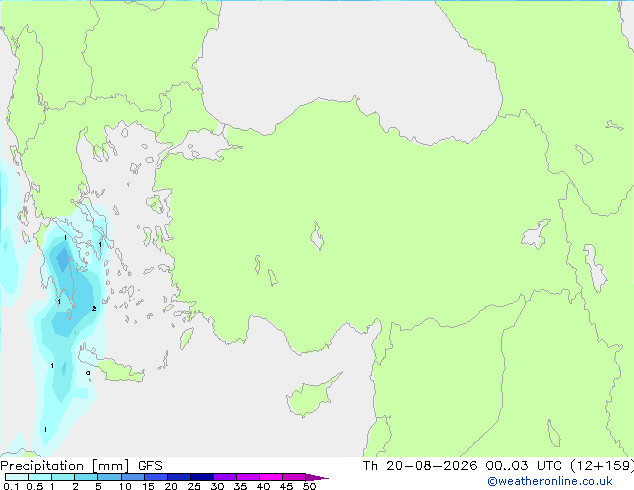
Task: Click the '30' legend scale label
Action: [x=217, y=486]
